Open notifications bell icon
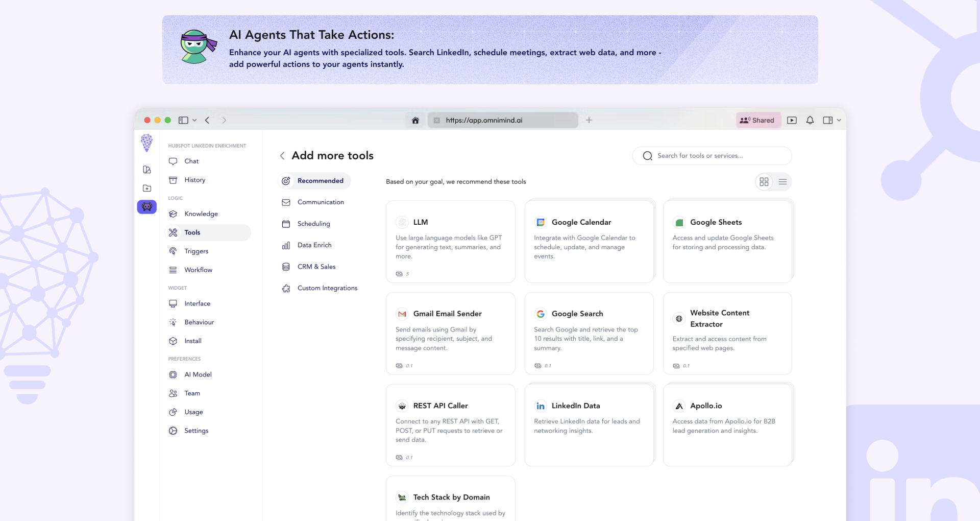 810,121
